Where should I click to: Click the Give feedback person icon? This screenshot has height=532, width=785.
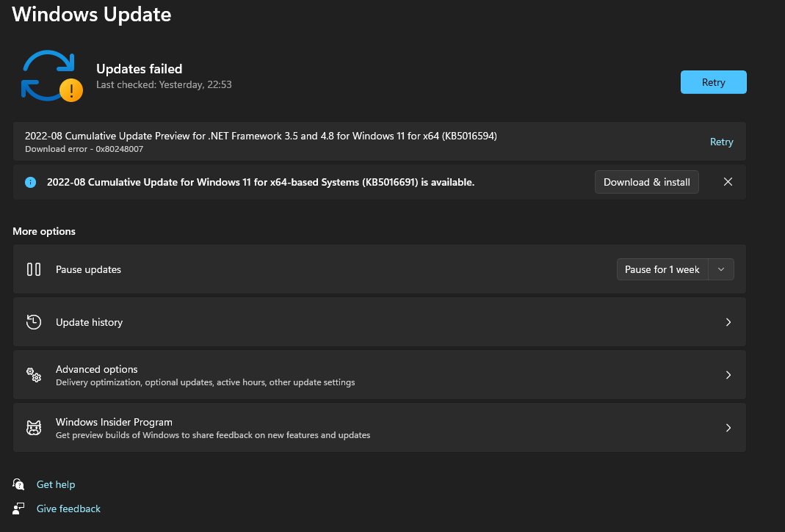tap(18, 509)
